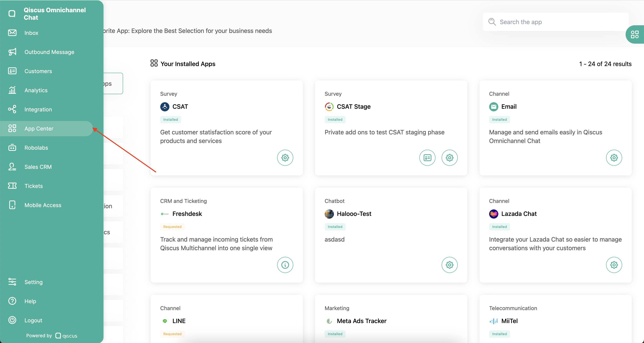Click the Logout power icon
Image resolution: width=644 pixels, height=343 pixels.
(12, 320)
